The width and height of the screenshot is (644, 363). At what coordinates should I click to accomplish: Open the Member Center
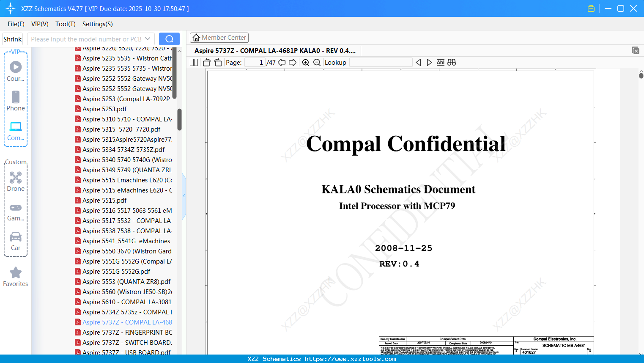(219, 38)
